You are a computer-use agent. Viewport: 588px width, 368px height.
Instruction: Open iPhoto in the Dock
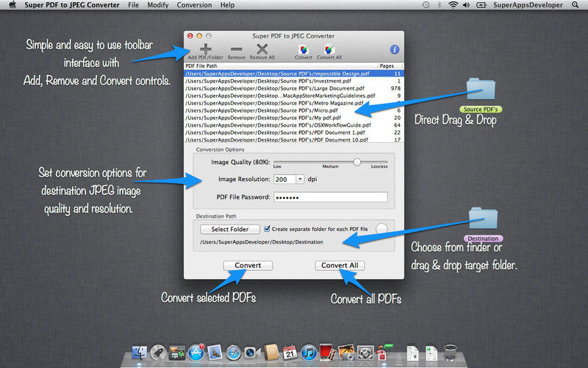pos(346,353)
